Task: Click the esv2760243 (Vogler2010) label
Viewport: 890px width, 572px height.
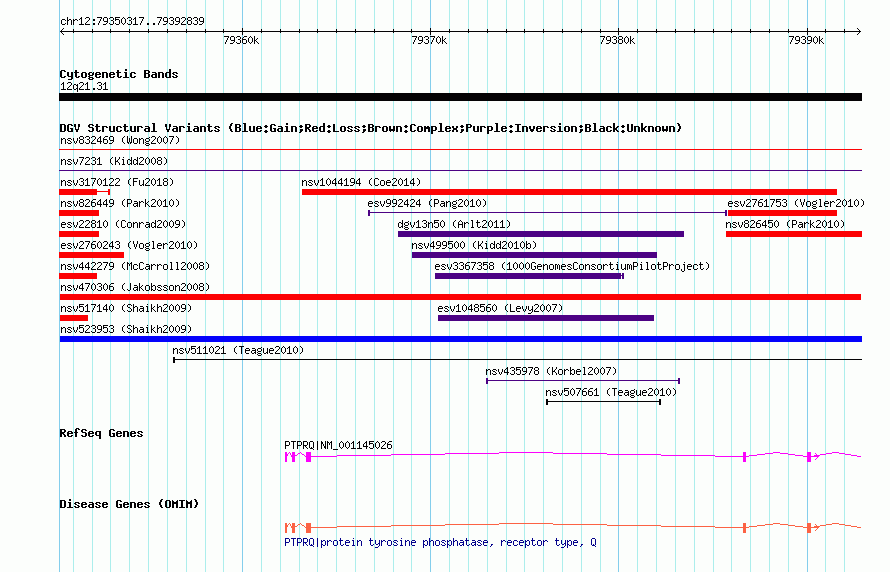Action: (129, 245)
